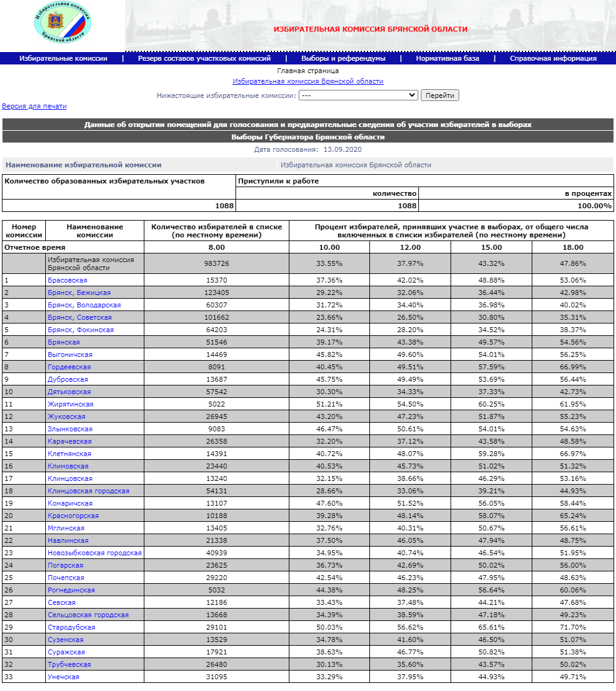This screenshot has height=691, width=616.
Task: Click the Гордеевская 18.00 value 66.99%
Action: tap(573, 367)
